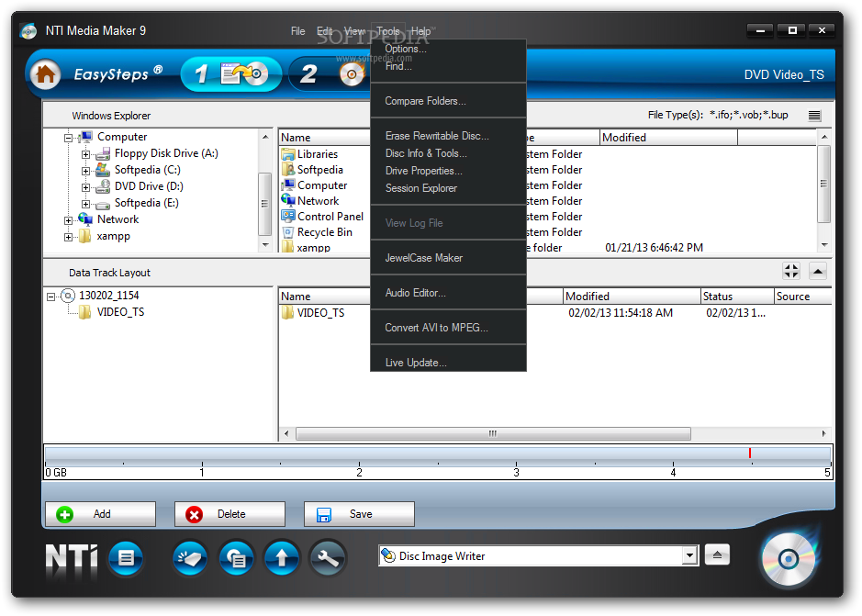Open the Edit menu
Image resolution: width=862 pixels, height=616 pixels.
tap(324, 31)
